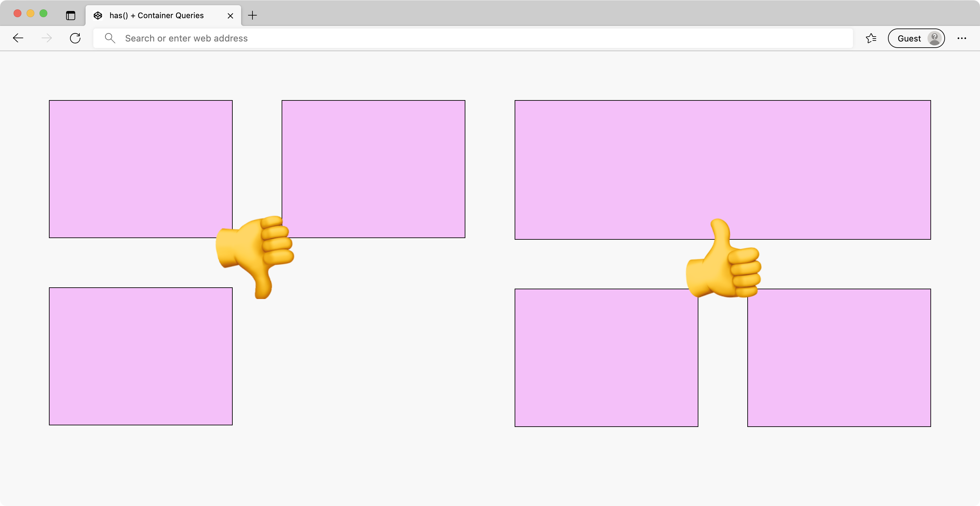Click the Guest profile avatar icon
This screenshot has height=506, width=980.
[935, 38]
